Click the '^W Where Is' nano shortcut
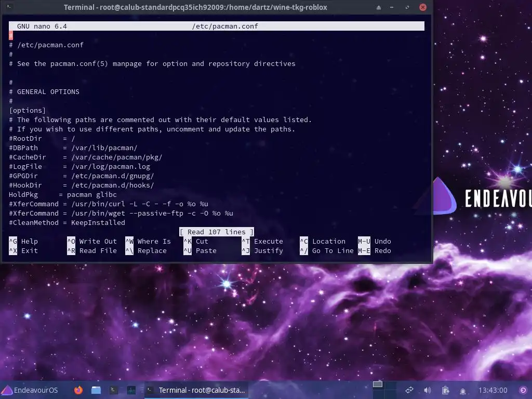 point(148,241)
